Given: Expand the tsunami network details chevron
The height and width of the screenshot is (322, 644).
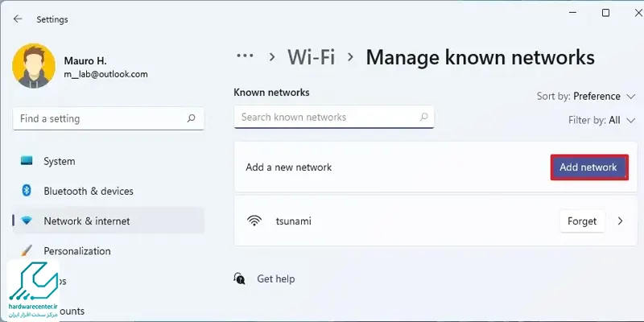Looking at the screenshot, I should 620,221.
